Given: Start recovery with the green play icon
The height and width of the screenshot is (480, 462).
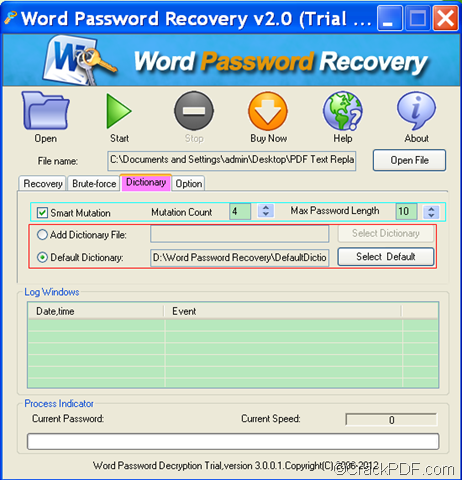Looking at the screenshot, I should tap(119, 111).
